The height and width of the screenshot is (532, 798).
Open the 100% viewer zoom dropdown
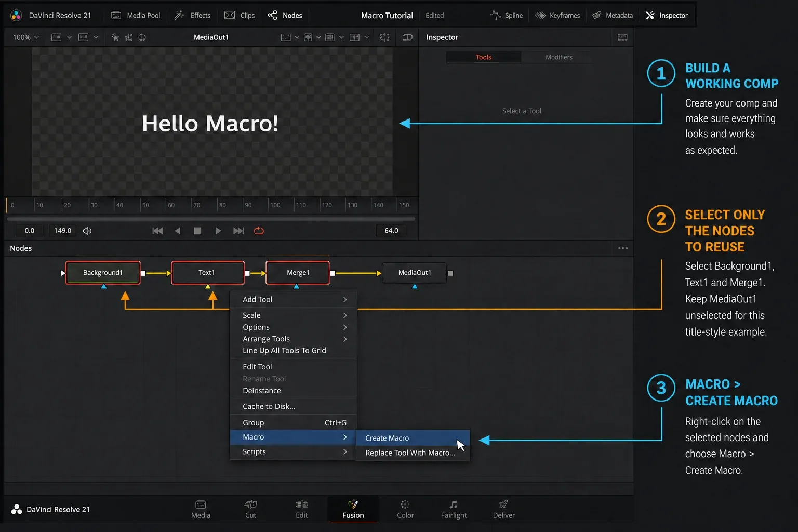tap(25, 37)
